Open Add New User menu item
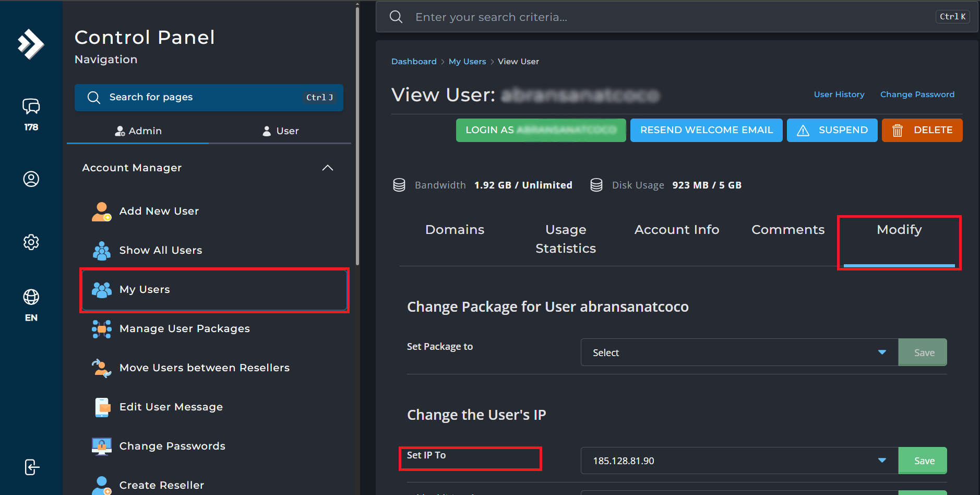Image resolution: width=980 pixels, height=495 pixels. 214,211
